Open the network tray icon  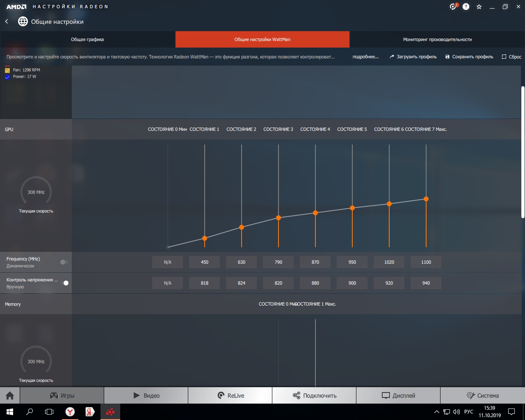point(446,412)
